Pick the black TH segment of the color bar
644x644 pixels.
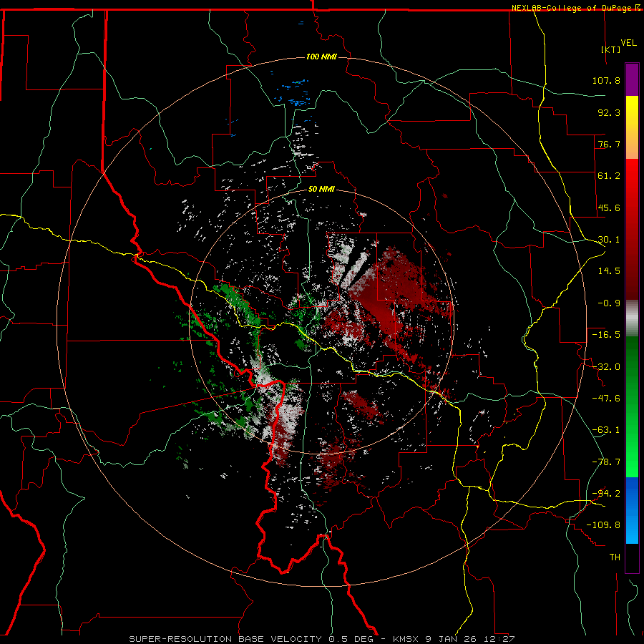pyautogui.click(x=632, y=558)
